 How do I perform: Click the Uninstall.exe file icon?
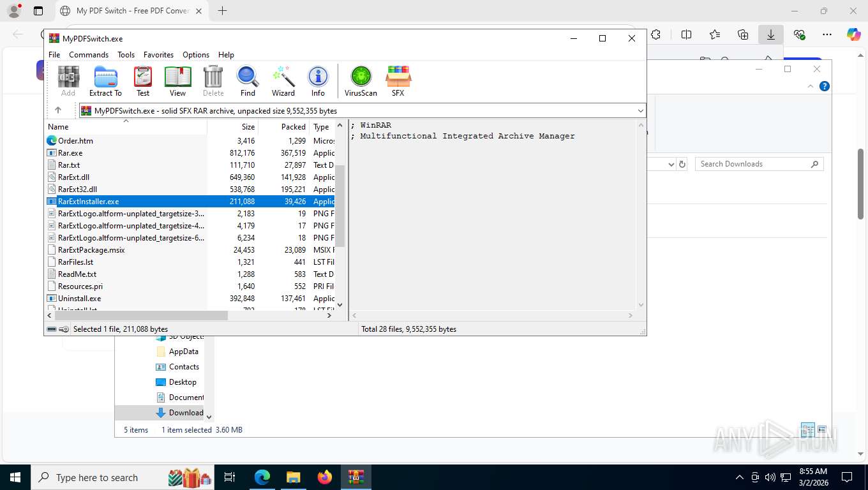[x=52, y=298]
